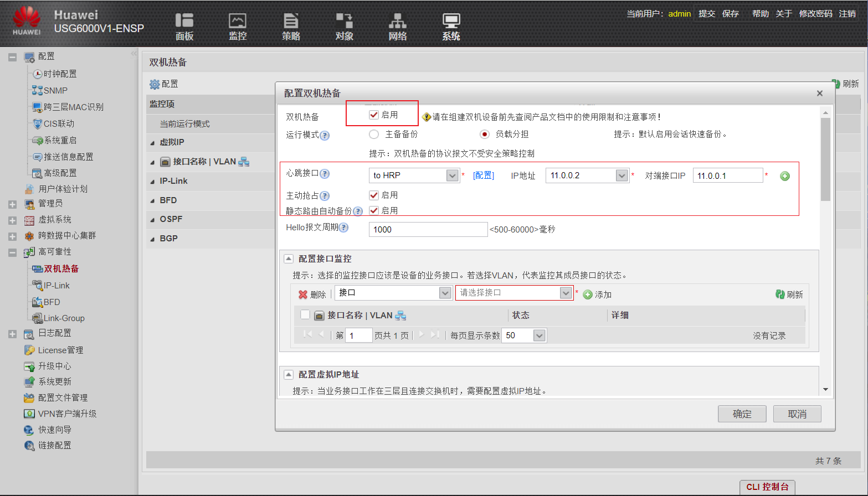
Task: Click the dialog vertical scrollbar thumb
Action: (825, 159)
